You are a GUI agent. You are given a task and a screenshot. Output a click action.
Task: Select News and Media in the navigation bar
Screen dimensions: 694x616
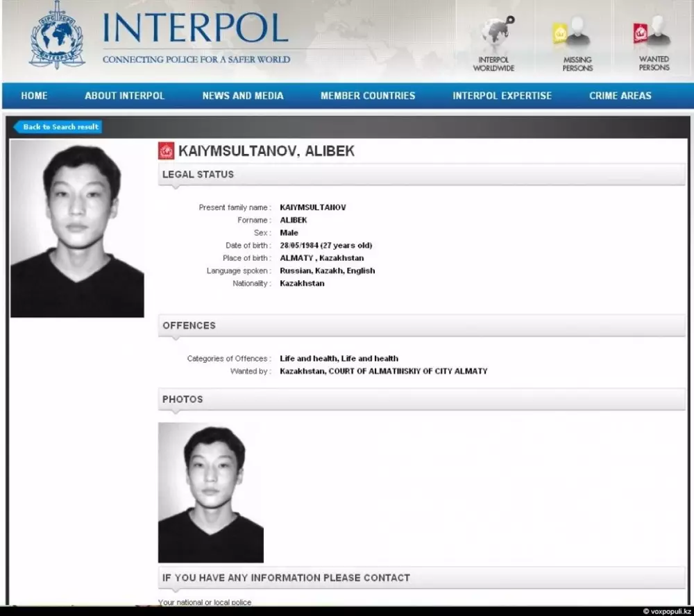(x=243, y=96)
